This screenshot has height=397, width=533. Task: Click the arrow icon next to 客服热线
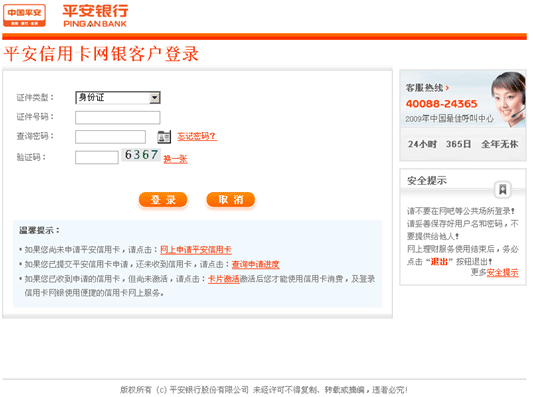pos(447,88)
